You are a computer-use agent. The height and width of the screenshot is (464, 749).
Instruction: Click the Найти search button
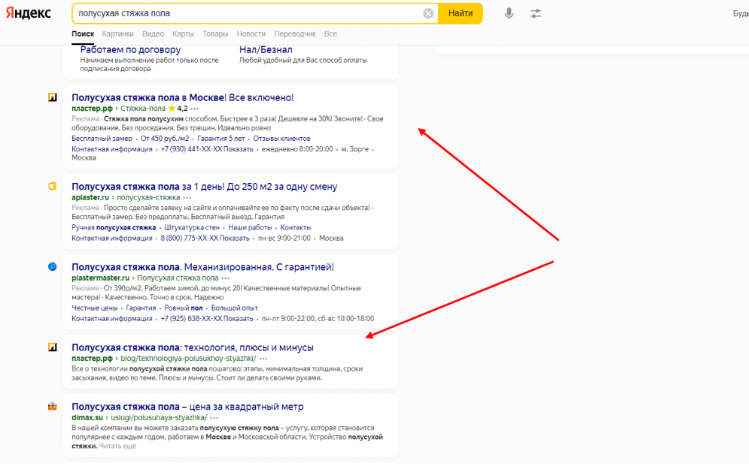click(x=460, y=13)
